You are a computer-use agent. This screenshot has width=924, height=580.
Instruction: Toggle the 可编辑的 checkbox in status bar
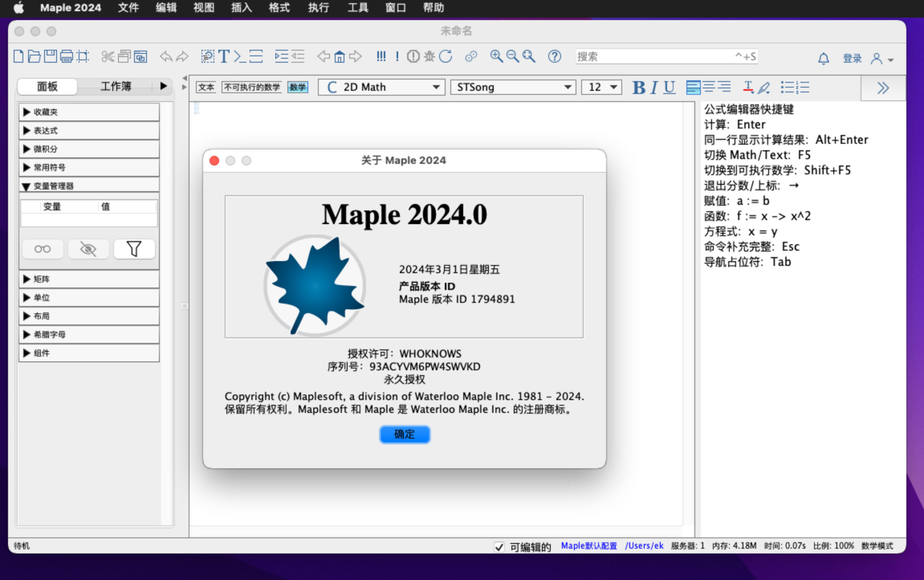coord(499,547)
